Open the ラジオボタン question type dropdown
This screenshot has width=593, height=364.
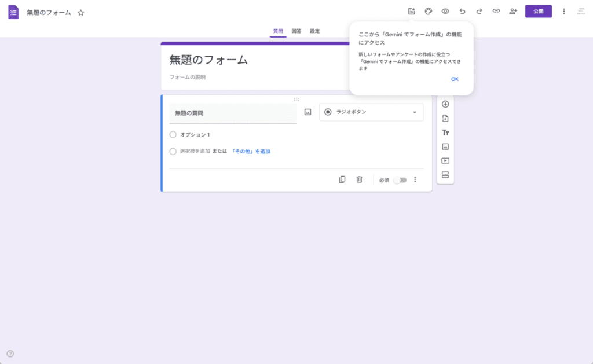pos(371,112)
